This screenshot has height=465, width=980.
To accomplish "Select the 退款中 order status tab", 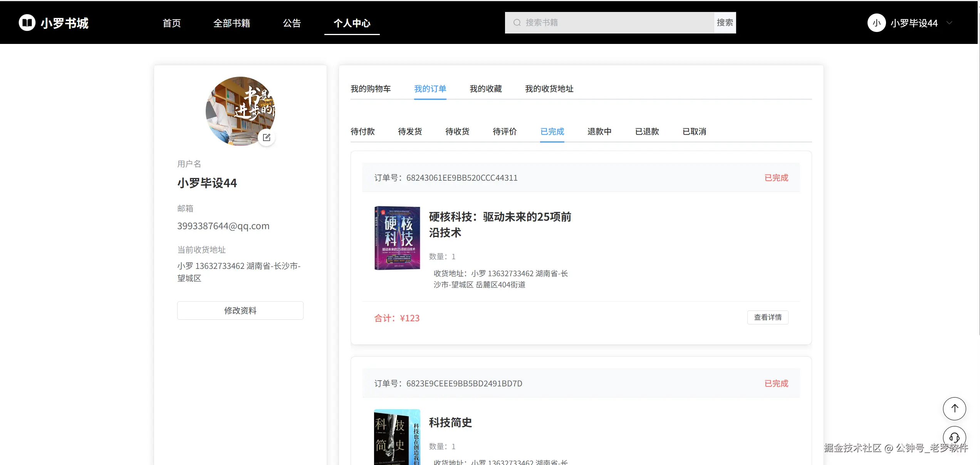I will pyautogui.click(x=599, y=132).
